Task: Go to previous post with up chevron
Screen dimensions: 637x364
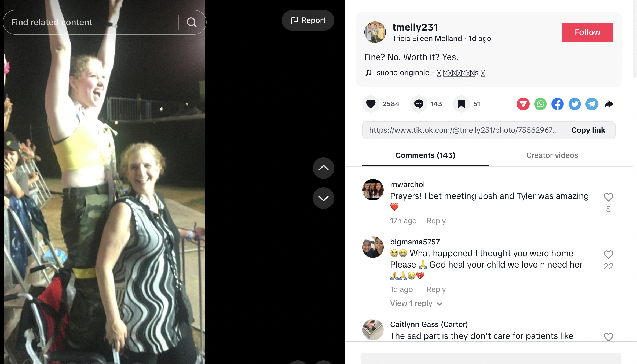Action: (x=324, y=168)
